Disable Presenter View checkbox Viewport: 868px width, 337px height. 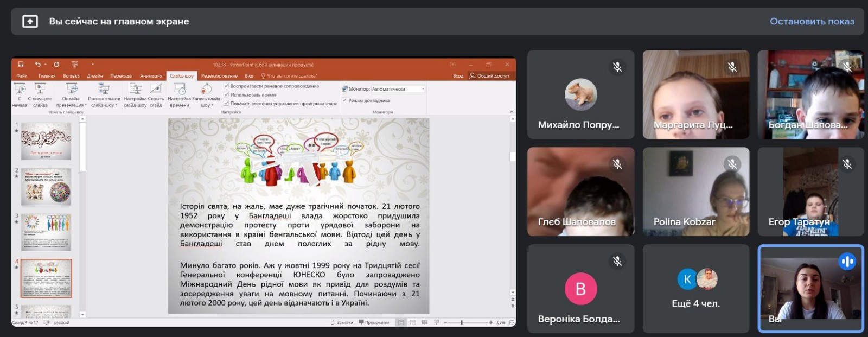(344, 100)
